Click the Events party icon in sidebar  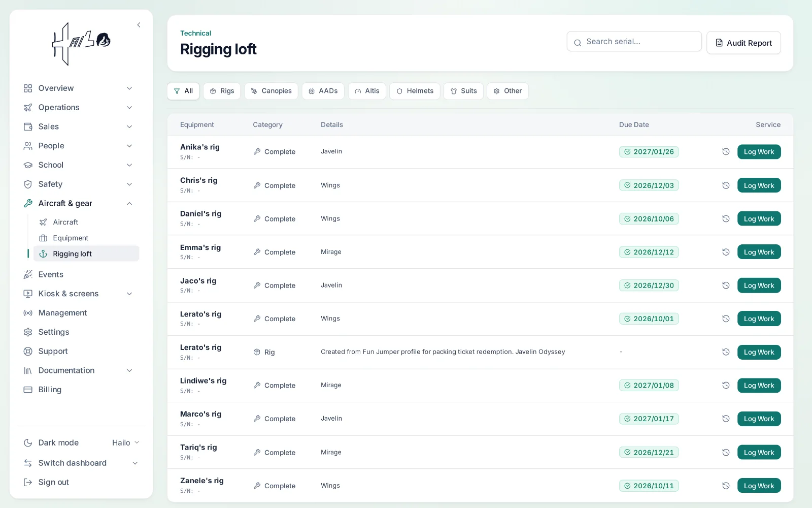pyautogui.click(x=28, y=274)
